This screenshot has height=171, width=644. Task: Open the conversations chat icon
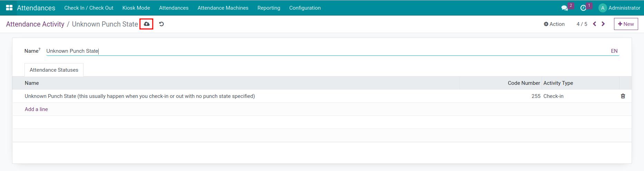[564, 8]
